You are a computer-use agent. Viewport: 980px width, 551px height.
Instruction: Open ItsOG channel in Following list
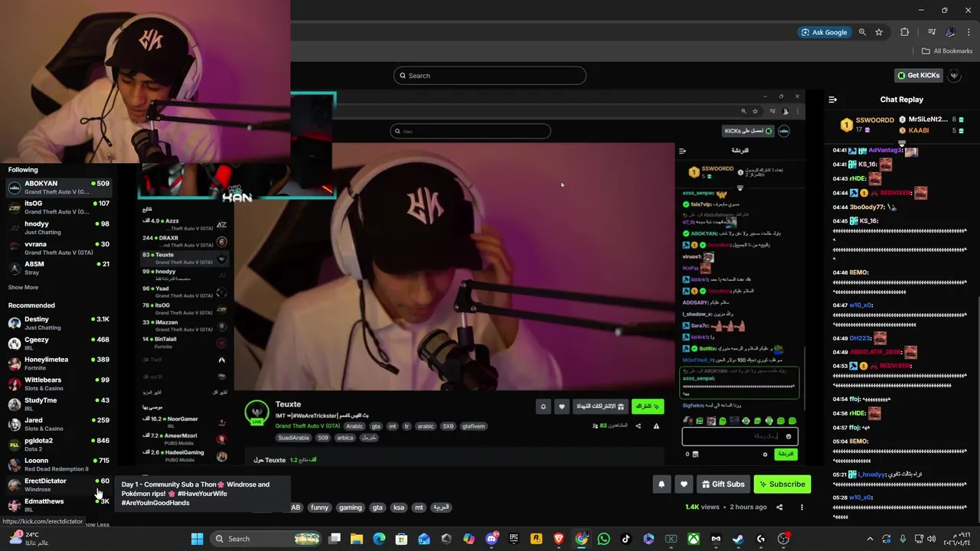tap(59, 207)
